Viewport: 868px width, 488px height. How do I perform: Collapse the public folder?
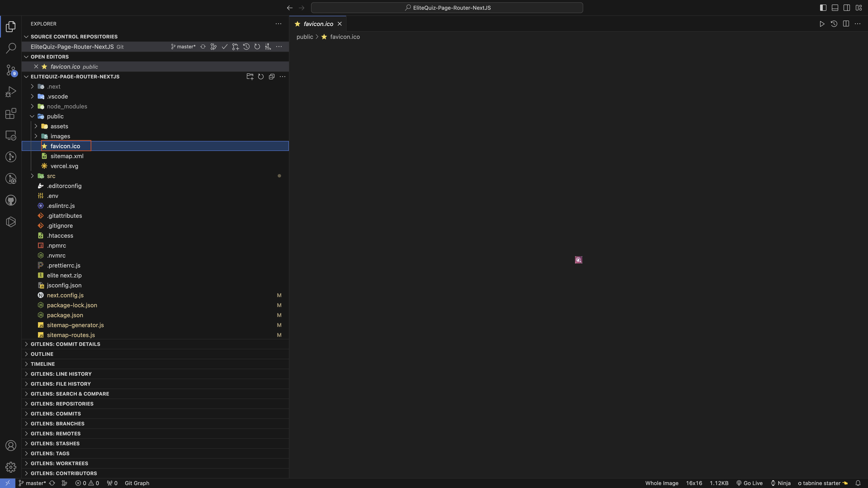coord(55,116)
